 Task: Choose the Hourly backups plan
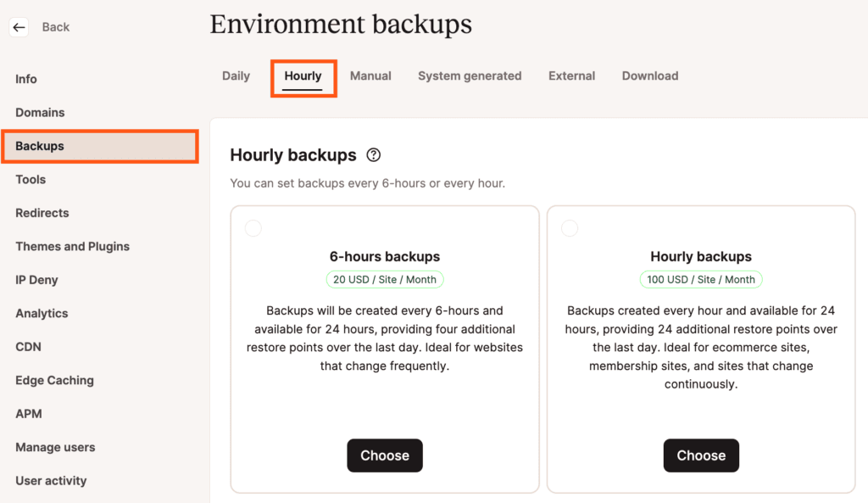click(700, 455)
